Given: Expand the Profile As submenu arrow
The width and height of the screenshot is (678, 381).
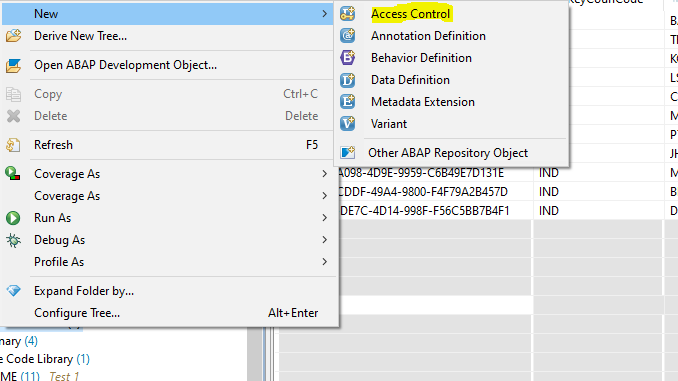Looking at the screenshot, I should (x=324, y=262).
